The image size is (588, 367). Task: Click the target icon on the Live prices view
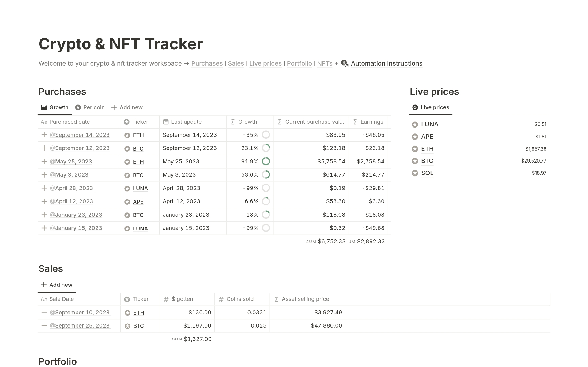415,107
